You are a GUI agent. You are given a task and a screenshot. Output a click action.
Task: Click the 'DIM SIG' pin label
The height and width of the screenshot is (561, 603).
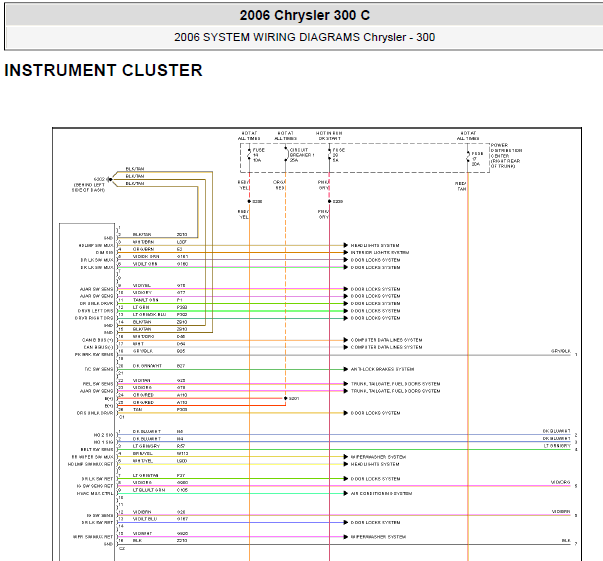click(105, 253)
